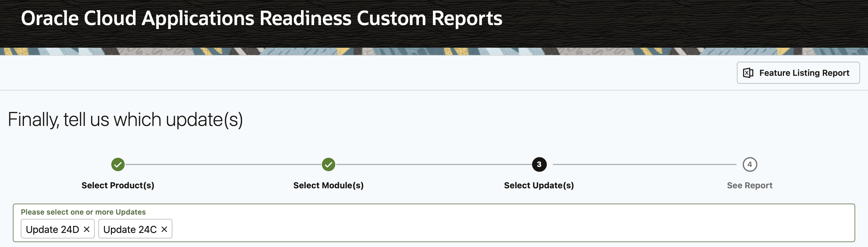Click the green checkmark above Select Product(s)

pyautogui.click(x=118, y=164)
